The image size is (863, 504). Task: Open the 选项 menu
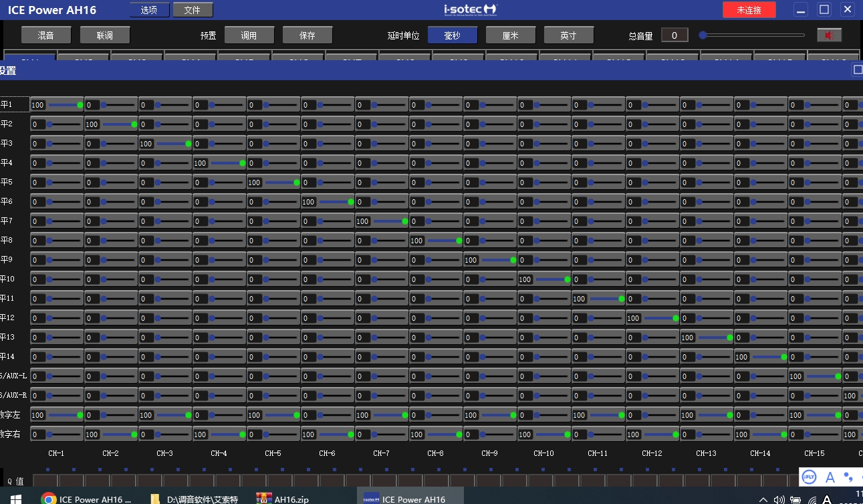(149, 10)
